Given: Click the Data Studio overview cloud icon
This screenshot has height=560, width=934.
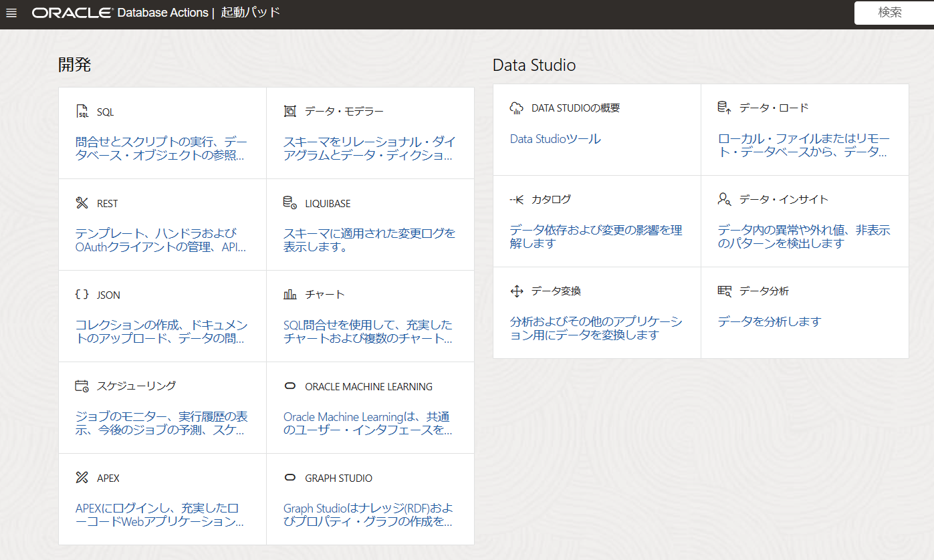Looking at the screenshot, I should 516,108.
